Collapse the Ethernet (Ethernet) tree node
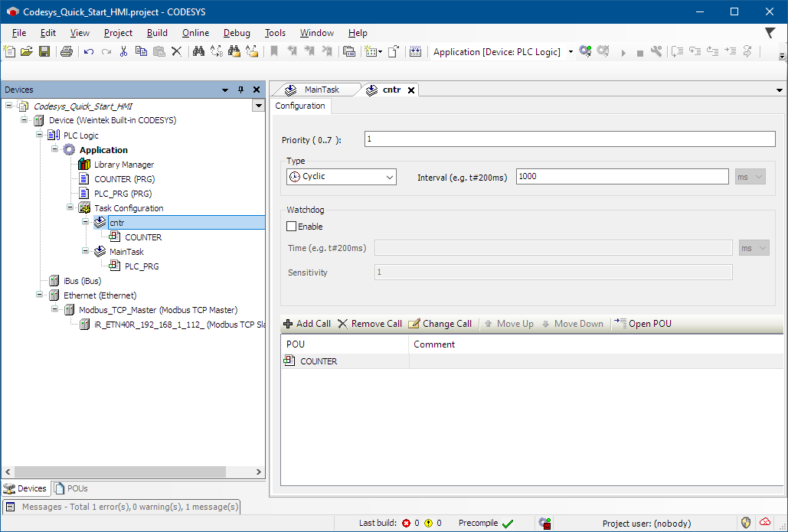 click(x=39, y=295)
